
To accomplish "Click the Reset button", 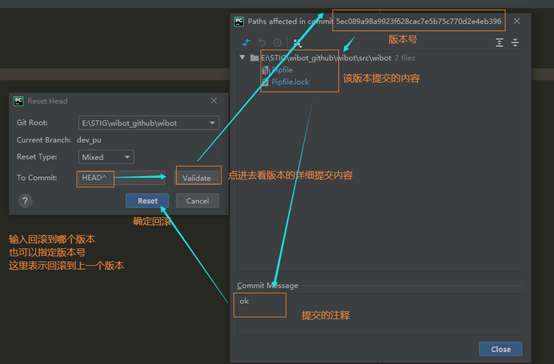I will click(147, 201).
